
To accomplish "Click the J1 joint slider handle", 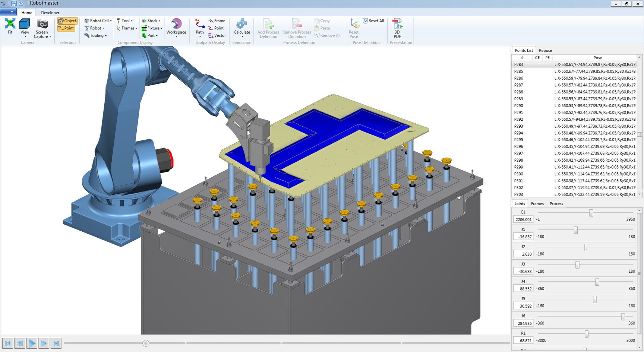I will pyautogui.click(x=576, y=231).
